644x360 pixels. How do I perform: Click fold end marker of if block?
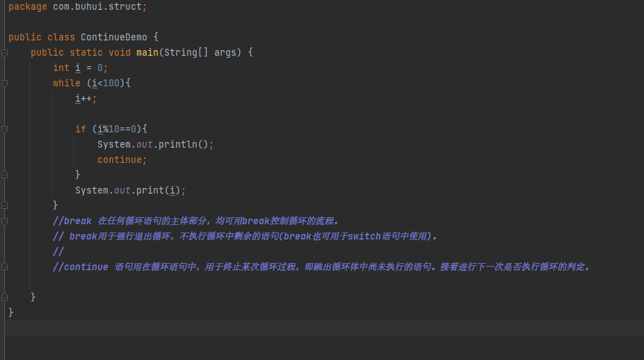(4, 175)
